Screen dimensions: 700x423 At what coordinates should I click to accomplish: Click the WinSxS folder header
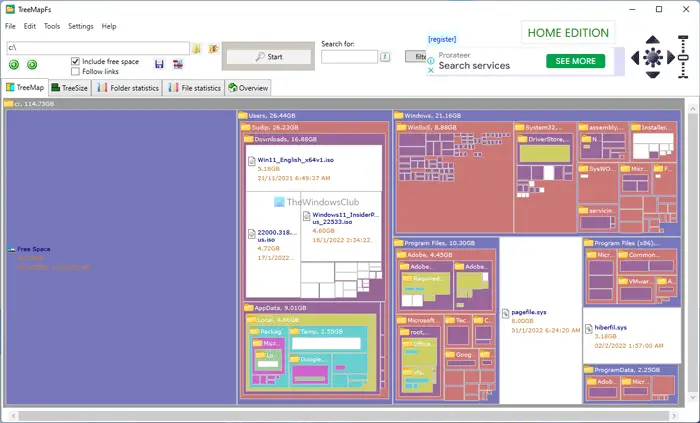(x=454, y=128)
